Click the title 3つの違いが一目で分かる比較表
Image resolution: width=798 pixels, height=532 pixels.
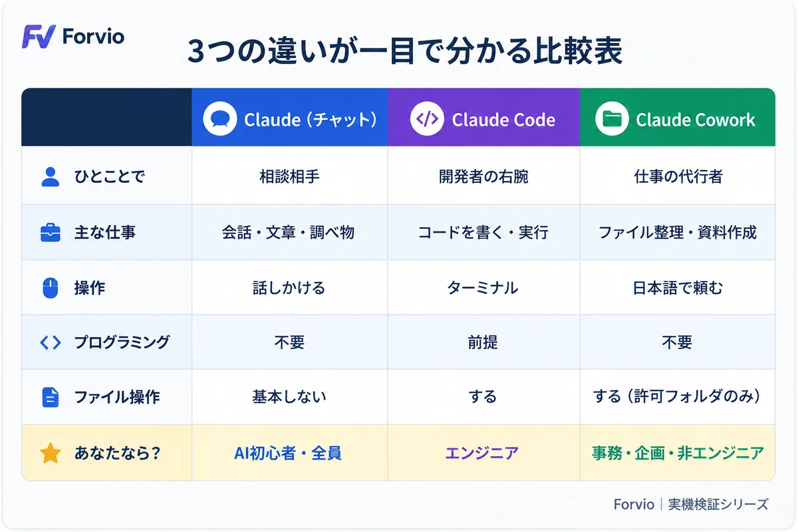(404, 52)
